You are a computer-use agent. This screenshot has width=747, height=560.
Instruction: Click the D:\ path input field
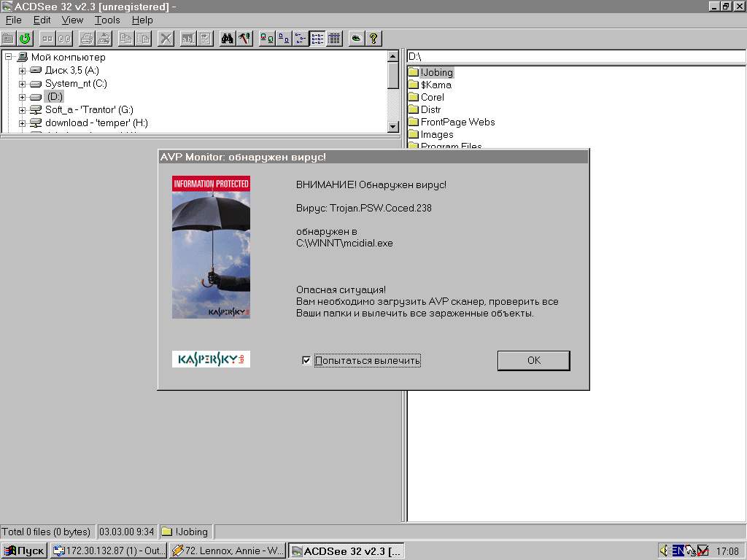click(x=576, y=57)
